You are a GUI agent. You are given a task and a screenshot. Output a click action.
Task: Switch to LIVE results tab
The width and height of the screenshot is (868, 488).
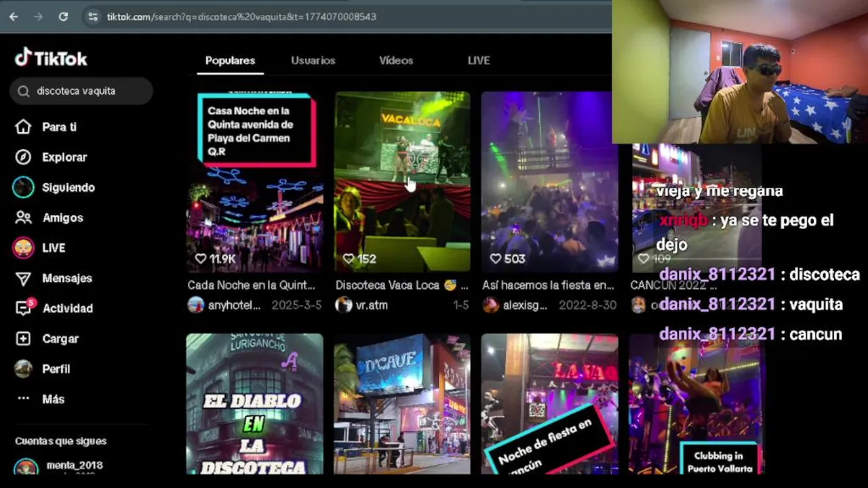(479, 60)
